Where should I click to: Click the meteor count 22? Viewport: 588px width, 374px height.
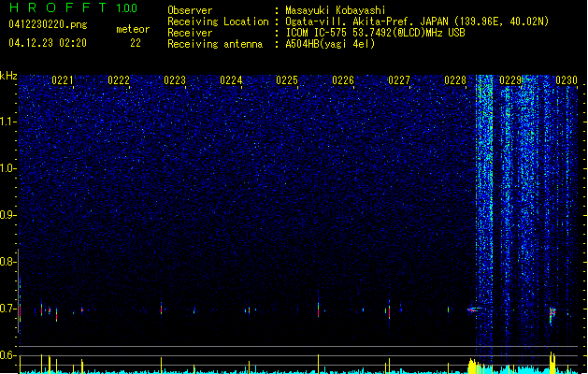(x=136, y=43)
